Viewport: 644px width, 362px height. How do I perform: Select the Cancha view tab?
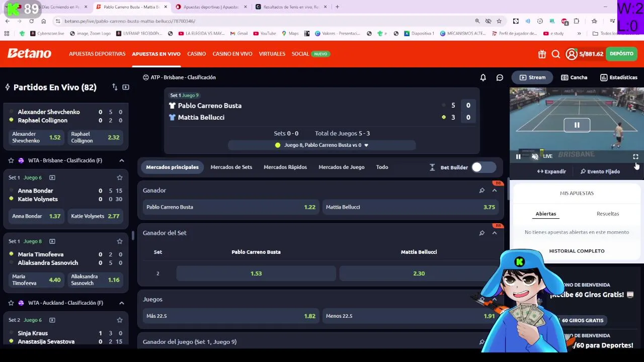(x=574, y=77)
